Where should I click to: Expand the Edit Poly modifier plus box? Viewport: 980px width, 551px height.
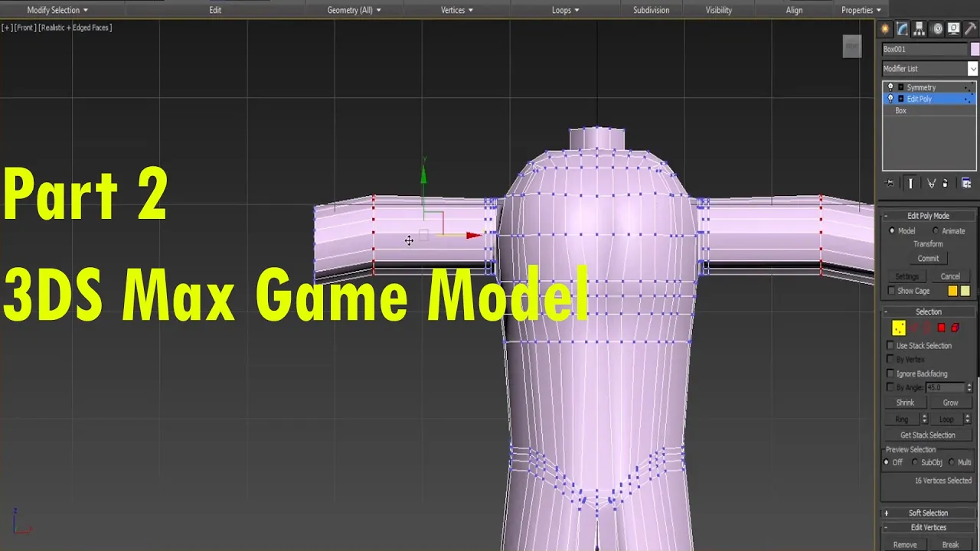click(x=900, y=99)
